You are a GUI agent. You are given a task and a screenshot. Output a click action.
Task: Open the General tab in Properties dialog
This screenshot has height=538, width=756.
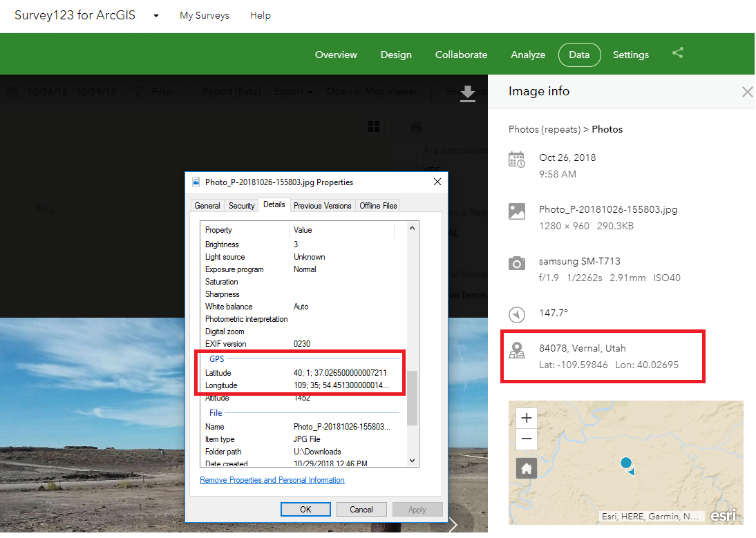(x=207, y=206)
